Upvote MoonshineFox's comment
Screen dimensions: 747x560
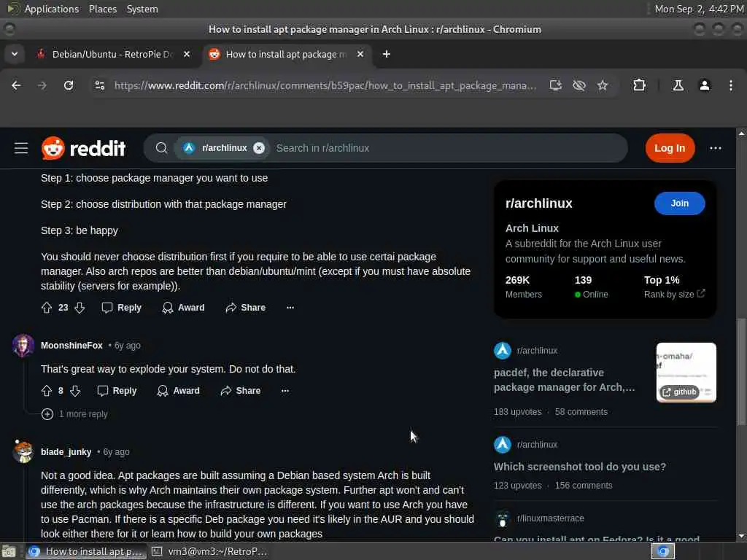(x=47, y=391)
